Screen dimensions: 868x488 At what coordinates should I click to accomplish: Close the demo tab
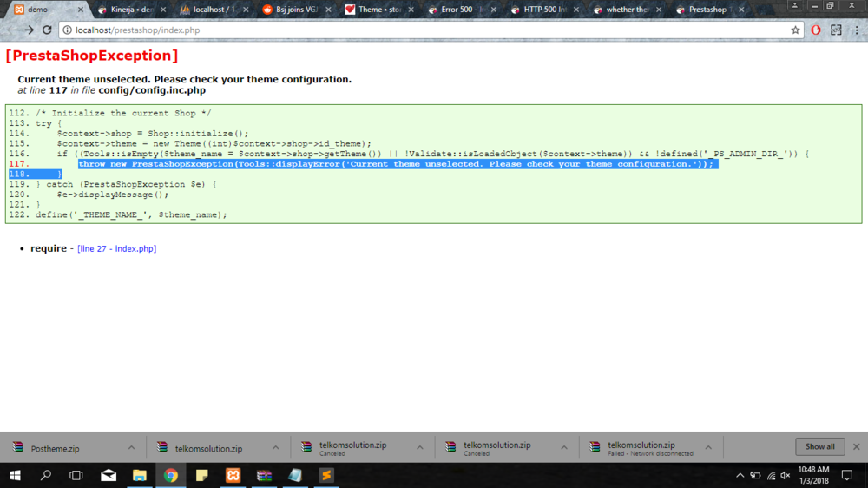(x=80, y=10)
